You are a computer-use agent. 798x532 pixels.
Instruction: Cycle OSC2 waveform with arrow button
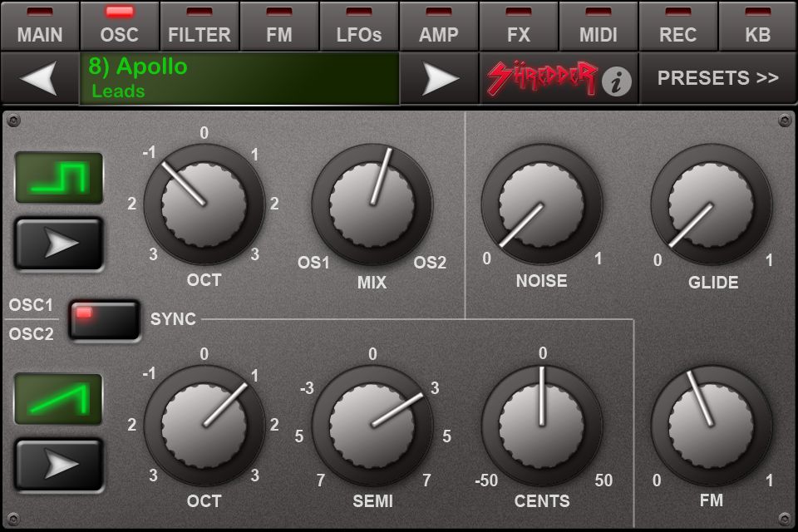(x=59, y=465)
